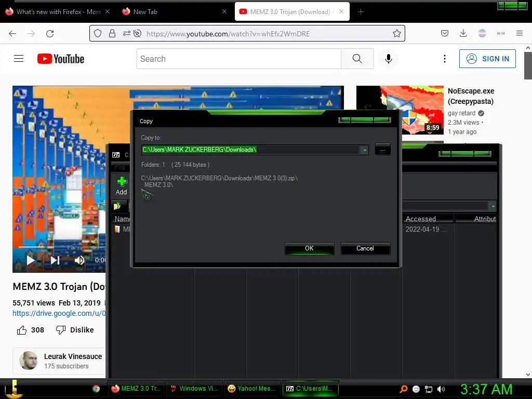The image size is (532, 399).
Task: Open the autoplay blocked icon in URL bar
Action: pos(137,33)
